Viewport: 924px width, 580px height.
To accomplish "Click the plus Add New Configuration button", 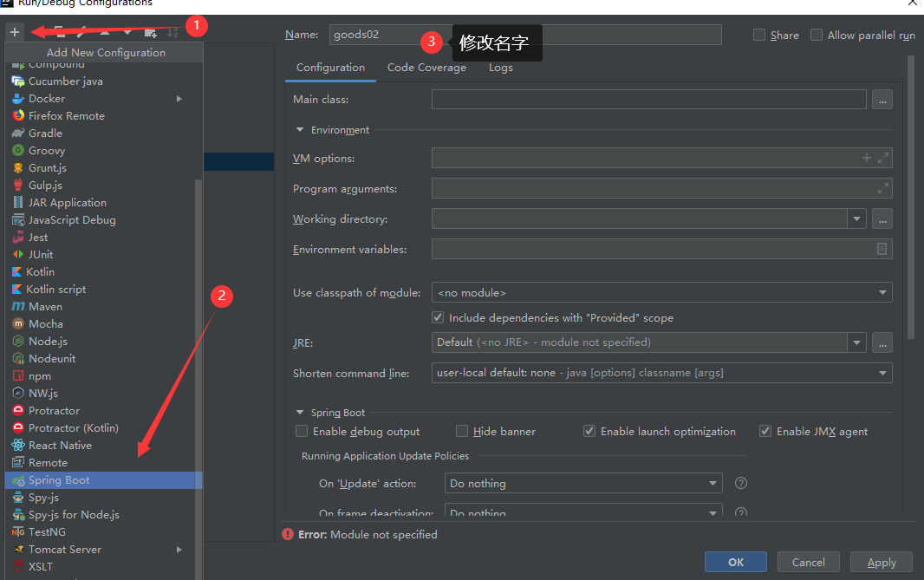I will tap(15, 32).
